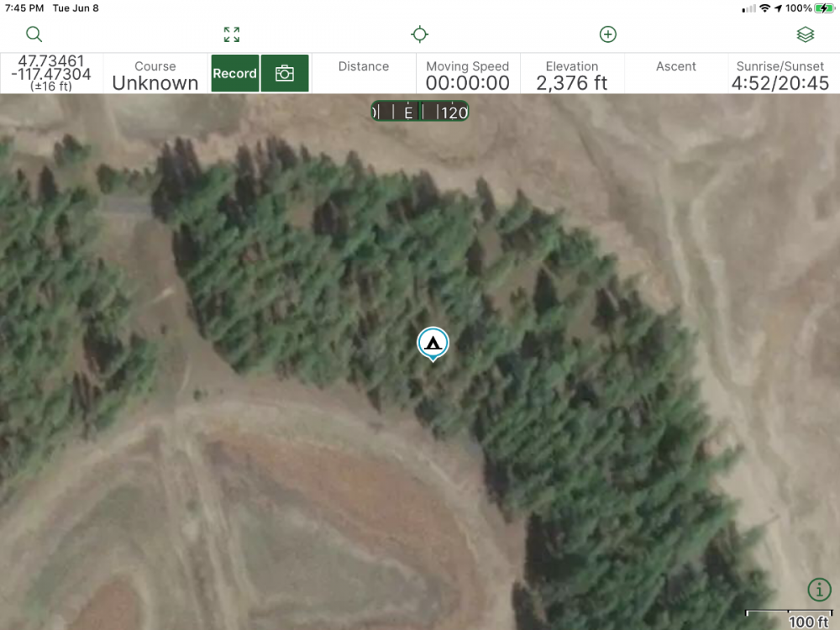840x630 pixels.
Task: Tap the Distance stat cell
Action: point(364,74)
